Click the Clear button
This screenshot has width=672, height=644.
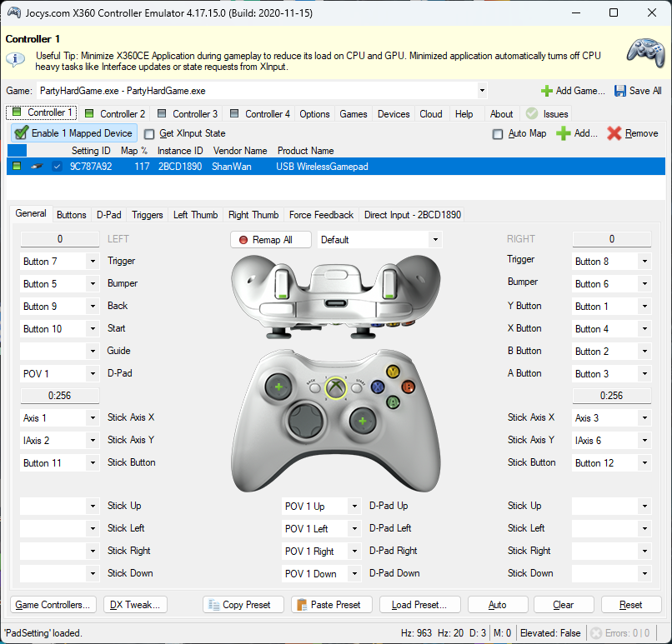click(564, 605)
